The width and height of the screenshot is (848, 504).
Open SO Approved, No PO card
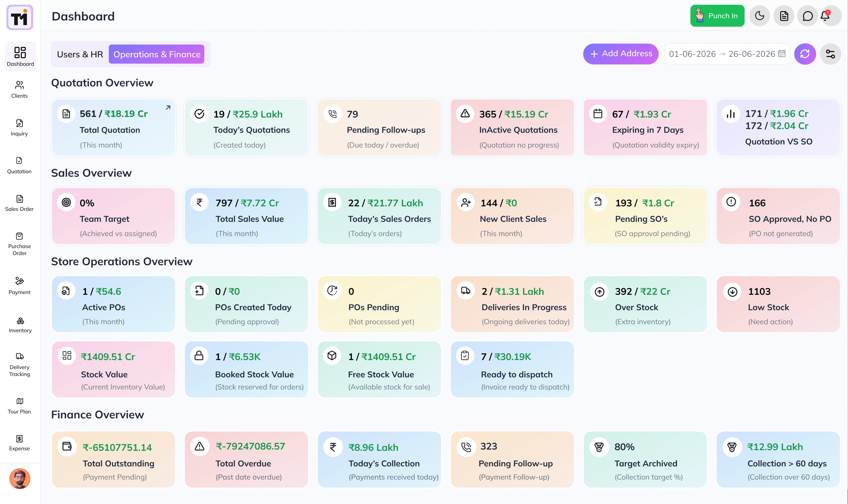[778, 216]
